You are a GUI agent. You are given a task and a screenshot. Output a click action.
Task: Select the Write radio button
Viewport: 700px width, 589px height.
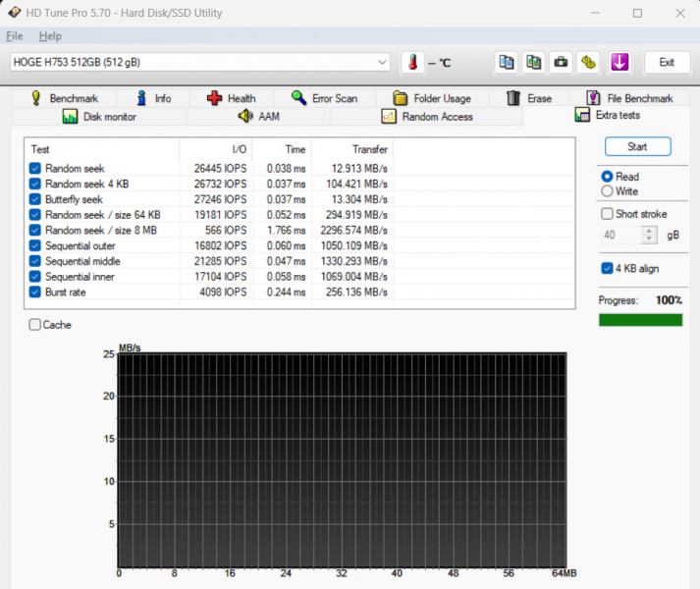[x=607, y=191]
